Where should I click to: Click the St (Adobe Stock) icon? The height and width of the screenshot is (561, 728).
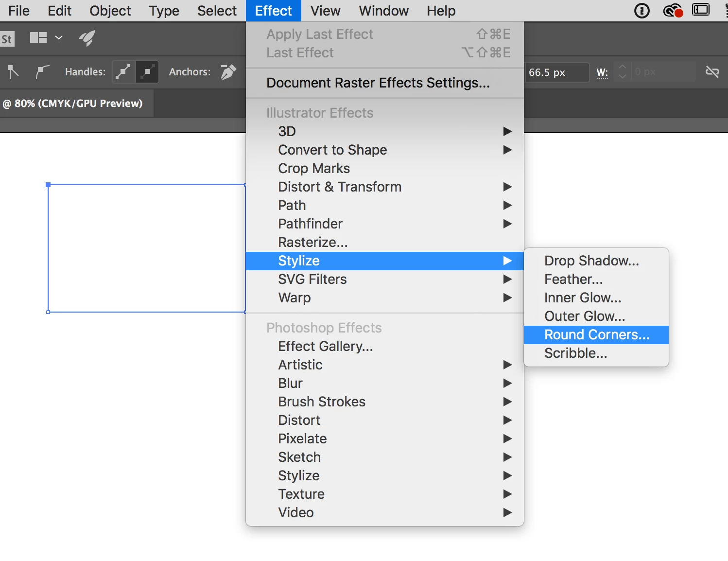[x=7, y=39]
